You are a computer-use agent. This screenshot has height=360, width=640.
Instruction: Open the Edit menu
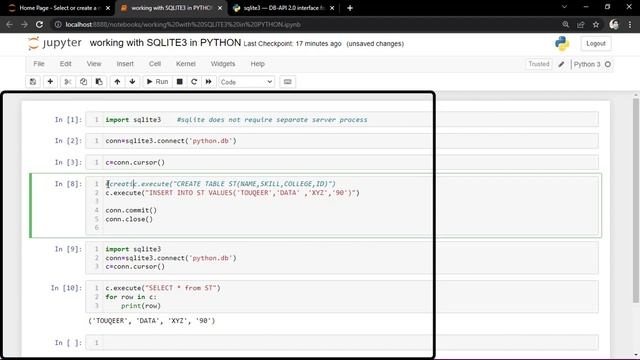tap(65, 64)
